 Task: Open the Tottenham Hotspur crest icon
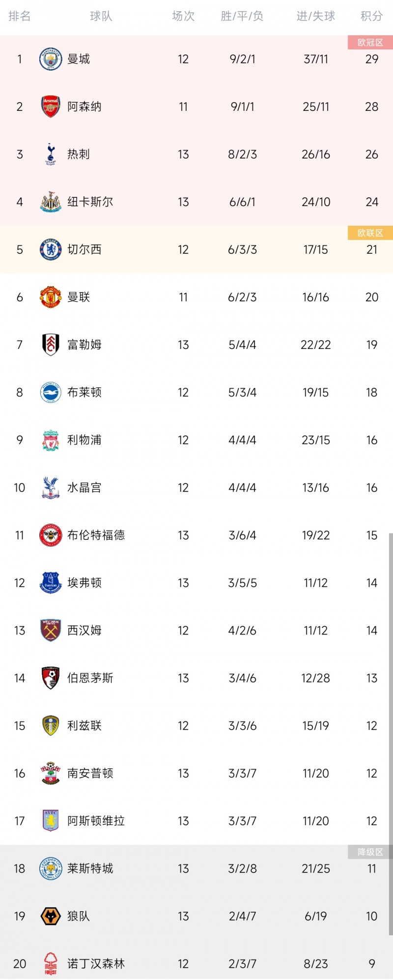click(51, 154)
